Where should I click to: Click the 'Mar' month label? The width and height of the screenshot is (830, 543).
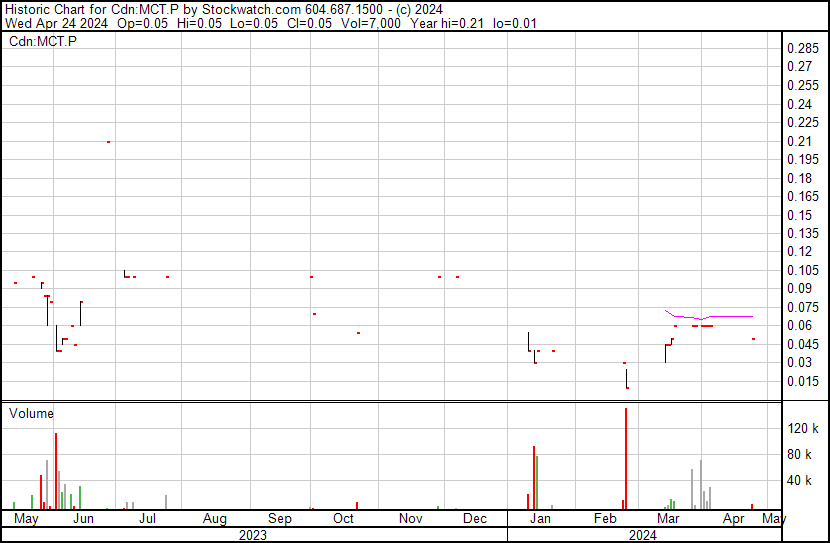click(668, 518)
